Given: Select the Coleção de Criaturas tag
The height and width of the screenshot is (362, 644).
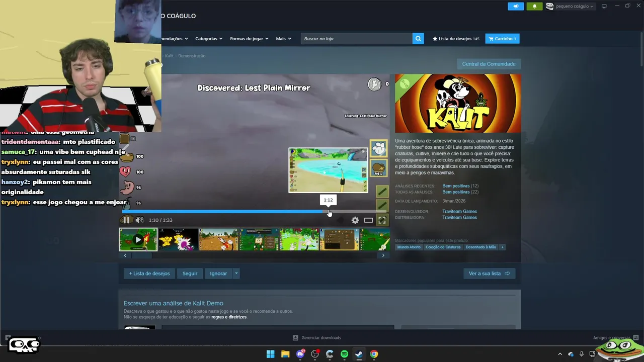Looking at the screenshot, I should [443, 247].
